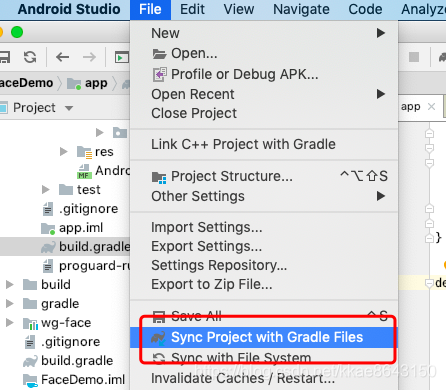Click the Sync toolbar refresh icon
This screenshot has width=446, height=390.
pos(30,57)
